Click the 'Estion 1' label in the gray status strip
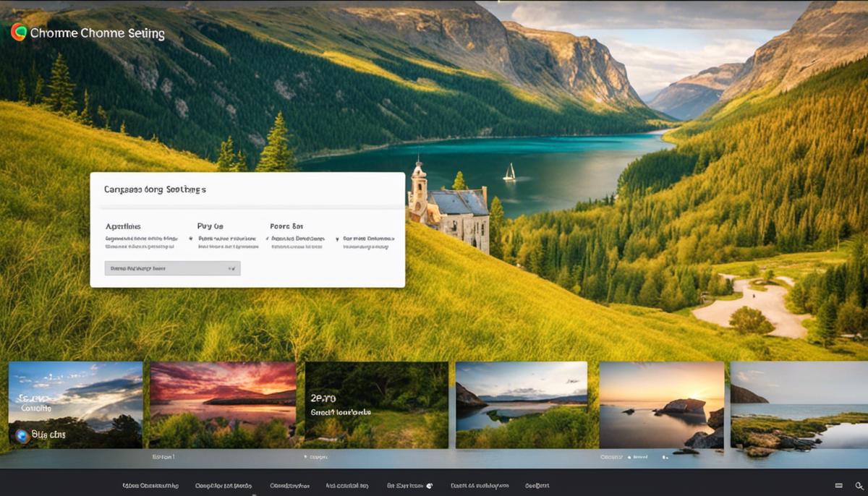Image resolution: width=868 pixels, height=496 pixels. (x=163, y=456)
